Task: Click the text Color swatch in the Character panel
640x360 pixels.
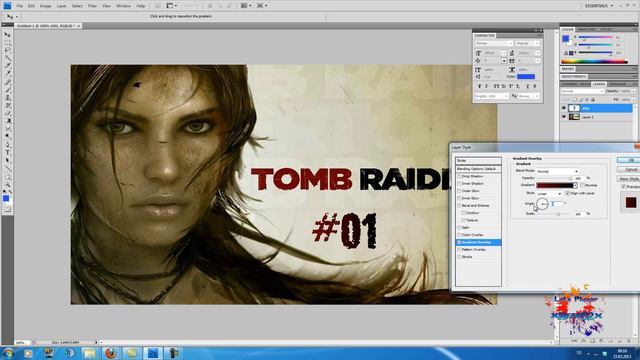Action: click(526, 77)
